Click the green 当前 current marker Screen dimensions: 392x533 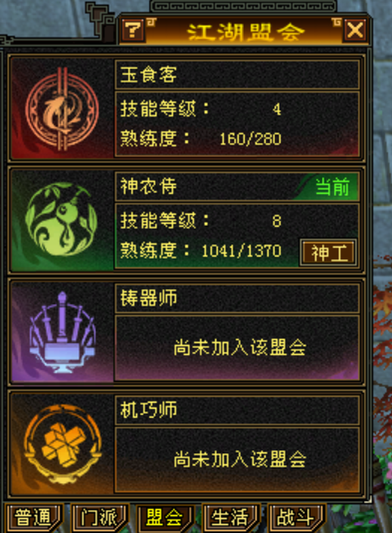332,187
